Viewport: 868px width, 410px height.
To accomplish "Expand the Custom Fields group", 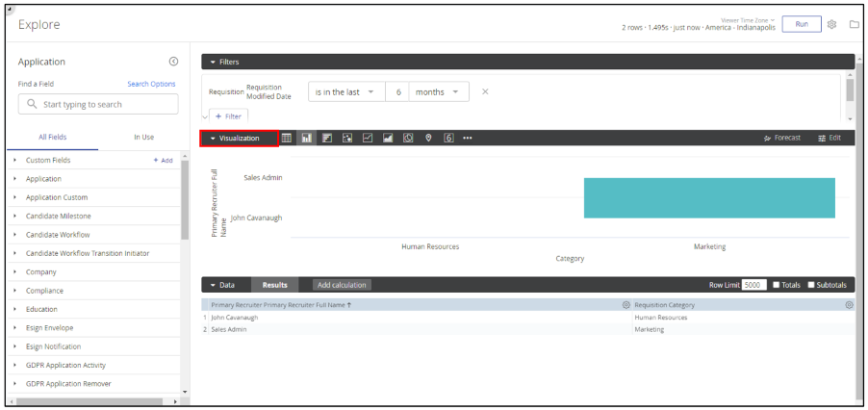I will pyautogui.click(x=15, y=160).
